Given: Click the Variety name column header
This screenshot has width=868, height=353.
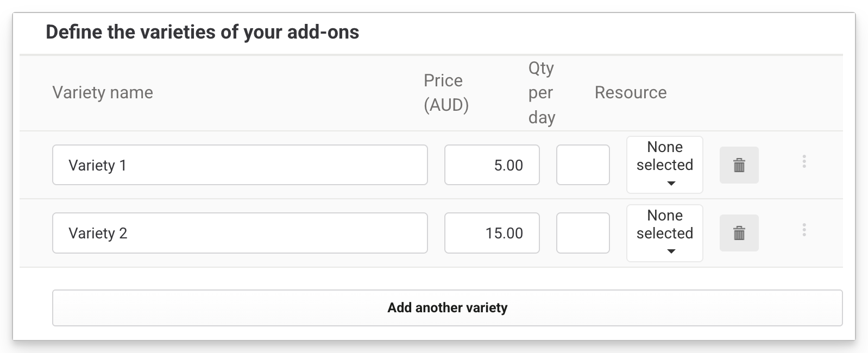Looking at the screenshot, I should (x=103, y=93).
